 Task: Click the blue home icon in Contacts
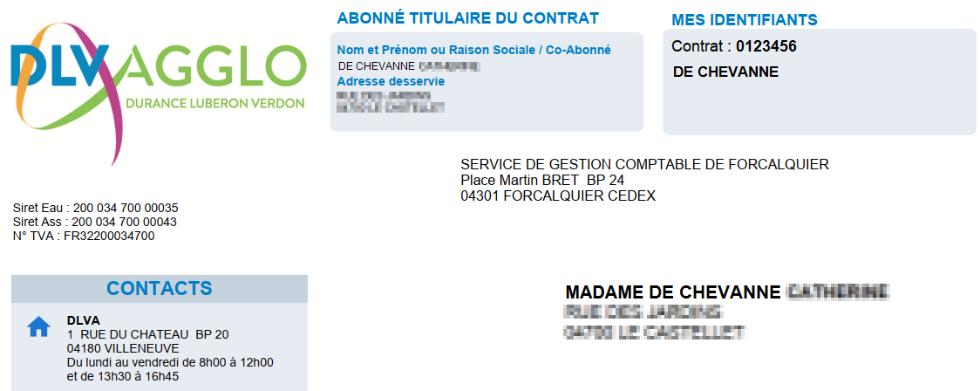pyautogui.click(x=38, y=327)
